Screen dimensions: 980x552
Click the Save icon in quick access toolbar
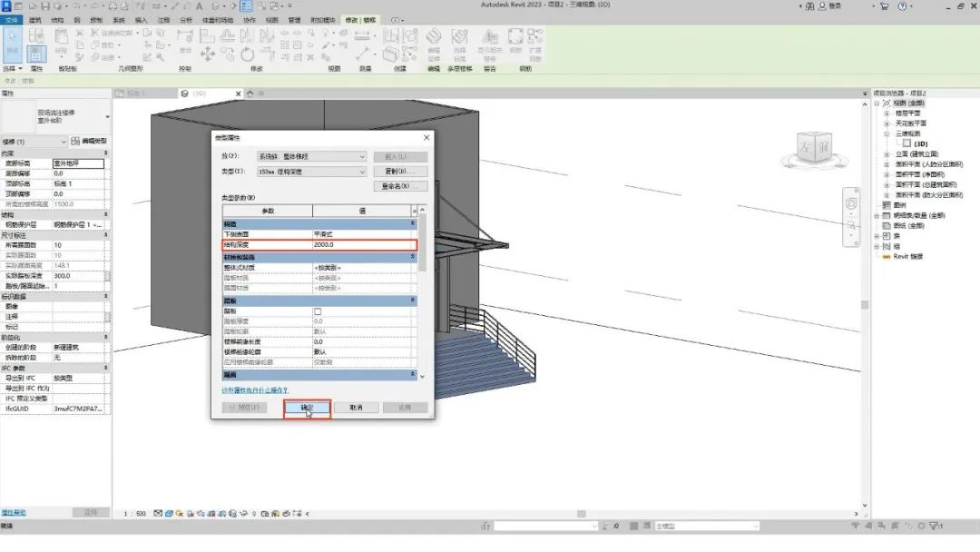[45, 6]
